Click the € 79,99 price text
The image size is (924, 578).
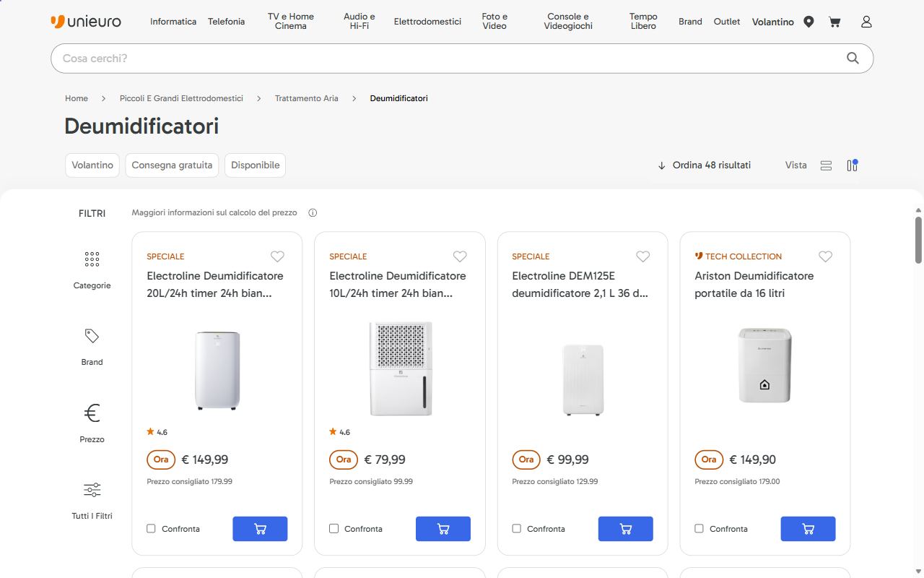point(385,460)
